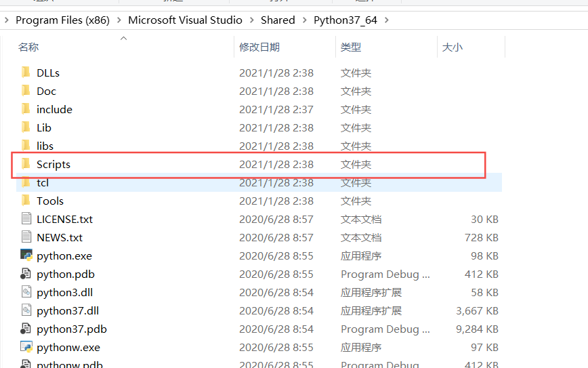This screenshot has width=588, height=368.
Task: Expand chevron after Program Files (x86)
Action: (x=119, y=20)
